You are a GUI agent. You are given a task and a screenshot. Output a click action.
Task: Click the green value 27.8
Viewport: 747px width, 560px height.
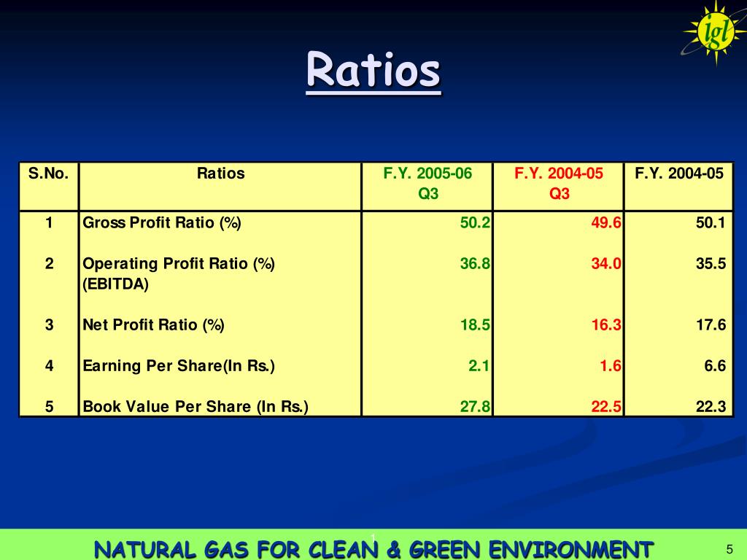(x=475, y=407)
